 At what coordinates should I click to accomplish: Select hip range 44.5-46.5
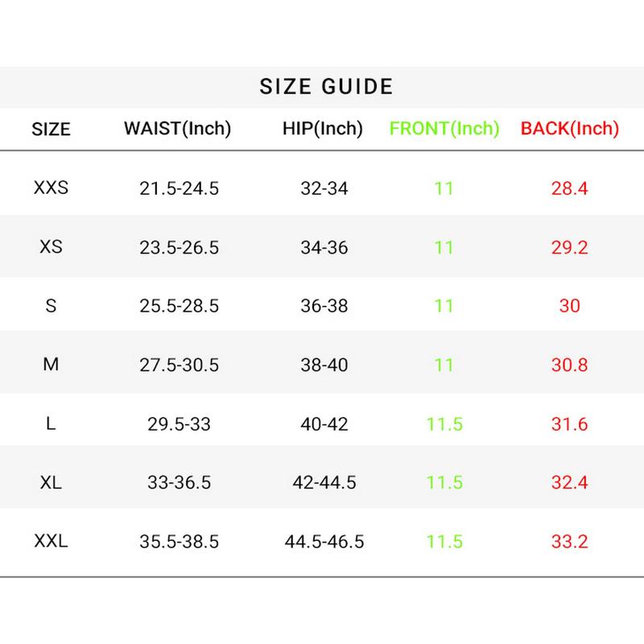pyautogui.click(x=324, y=542)
